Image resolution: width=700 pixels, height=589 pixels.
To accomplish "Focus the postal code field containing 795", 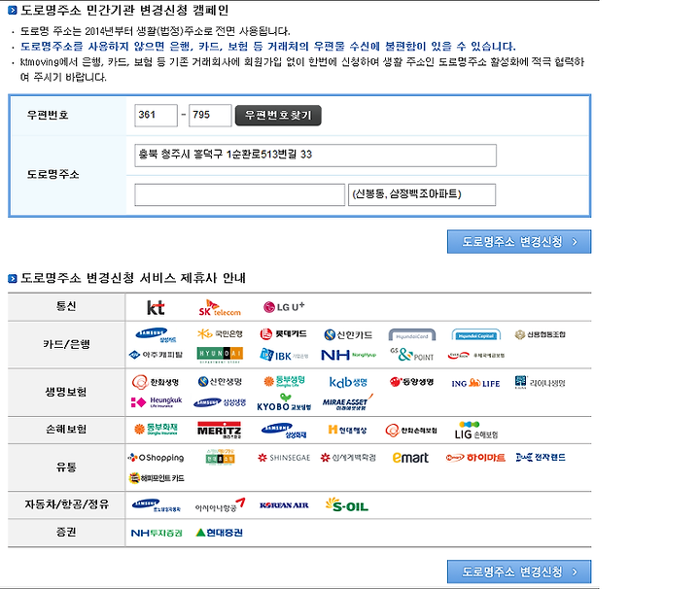I will click(210, 116).
